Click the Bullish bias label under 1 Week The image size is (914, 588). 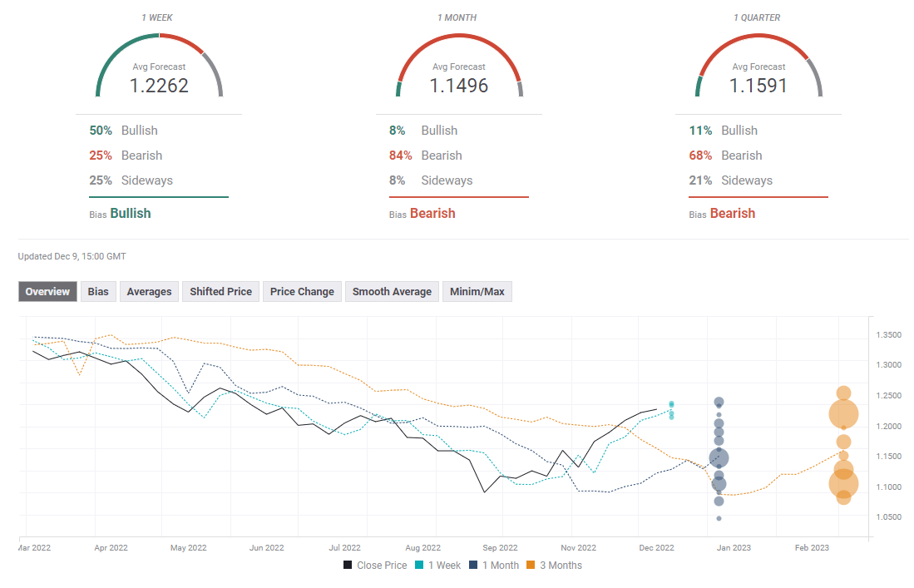(x=131, y=214)
